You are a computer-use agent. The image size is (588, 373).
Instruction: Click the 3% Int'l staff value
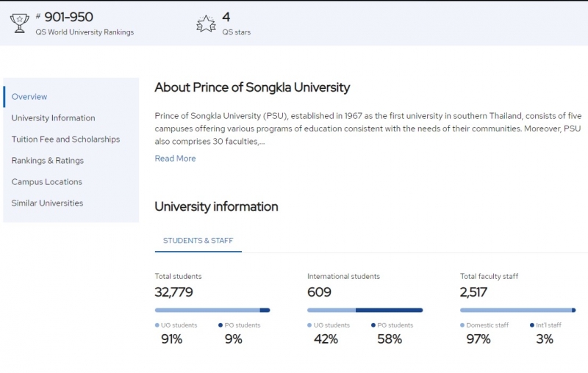tap(545, 339)
